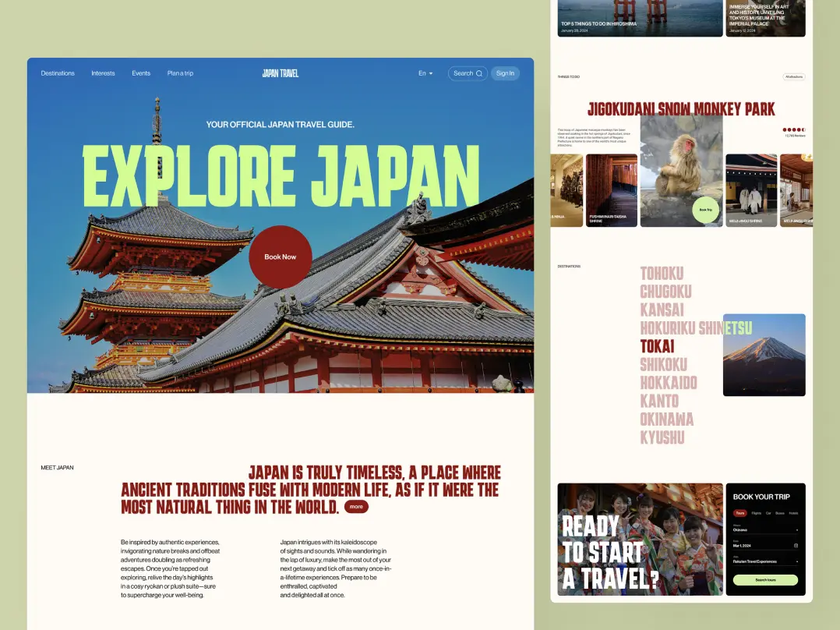The height and width of the screenshot is (630, 840).
Task: Open the Destinations menu
Action: (58, 73)
